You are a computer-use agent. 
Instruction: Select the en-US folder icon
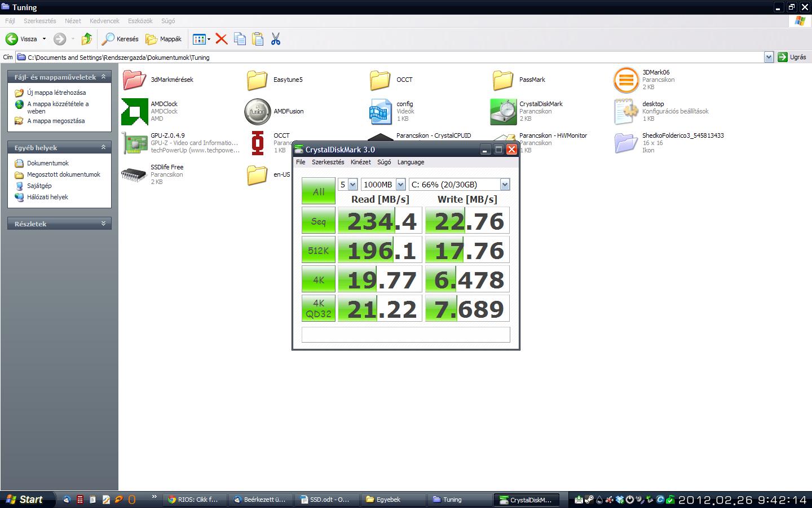tap(257, 175)
